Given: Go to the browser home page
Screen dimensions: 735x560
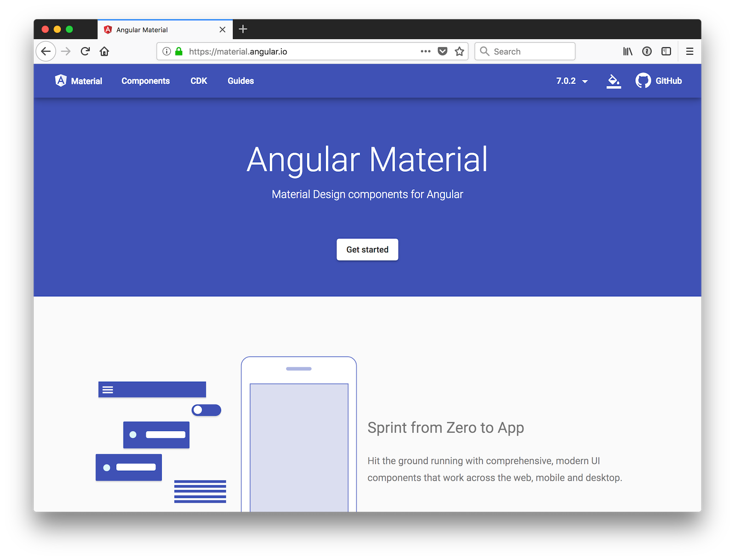Looking at the screenshot, I should 104,51.
